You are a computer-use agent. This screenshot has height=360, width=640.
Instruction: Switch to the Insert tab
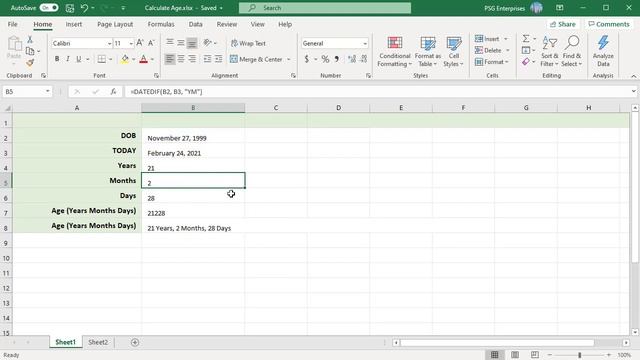coord(74,24)
